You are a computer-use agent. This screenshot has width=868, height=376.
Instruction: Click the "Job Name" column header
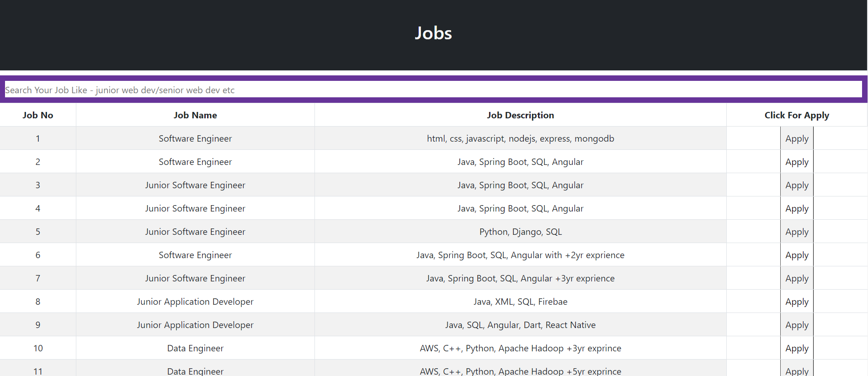(195, 115)
